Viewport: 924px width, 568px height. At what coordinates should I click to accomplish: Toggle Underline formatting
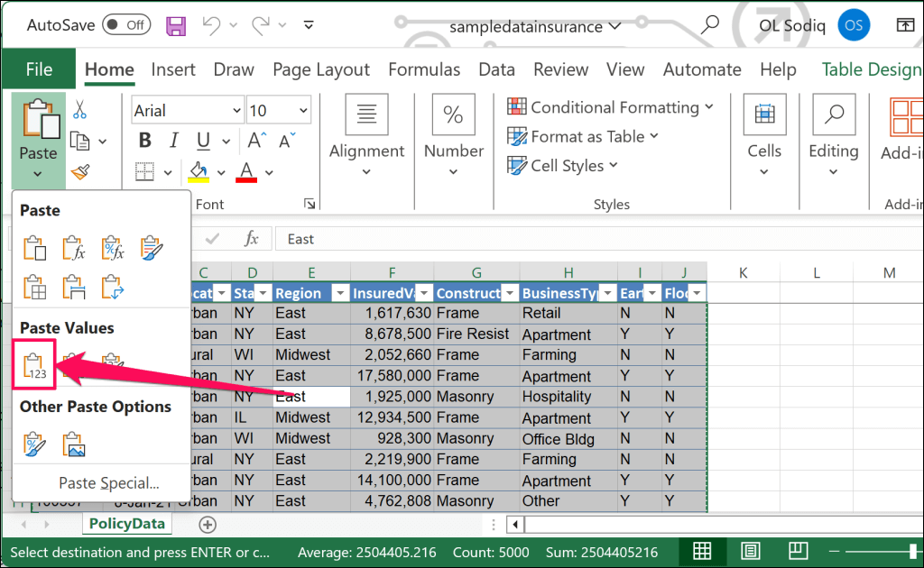[x=203, y=141]
